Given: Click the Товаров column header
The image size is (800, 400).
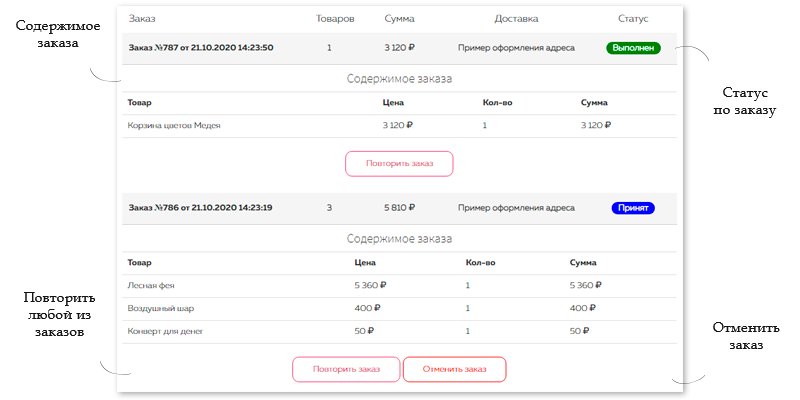Looking at the screenshot, I should [335, 19].
